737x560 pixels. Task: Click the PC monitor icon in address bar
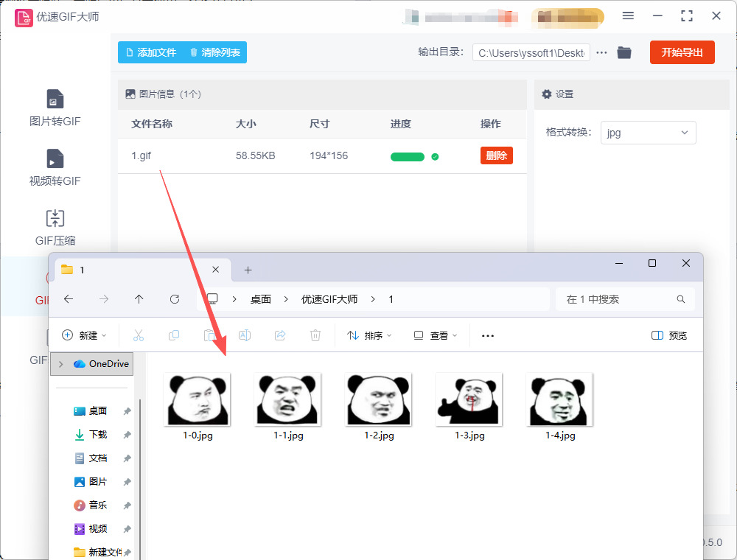click(212, 299)
